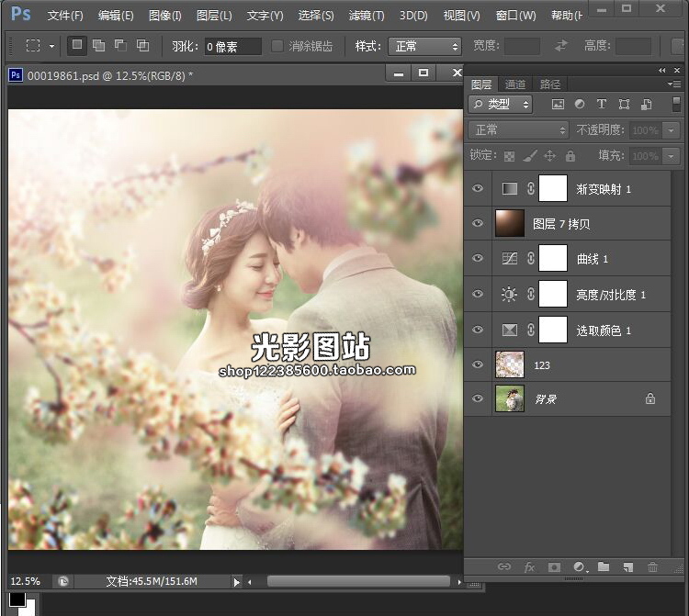This screenshot has height=616, width=689.
Task: Click the lock position move icon
Action: (550, 156)
